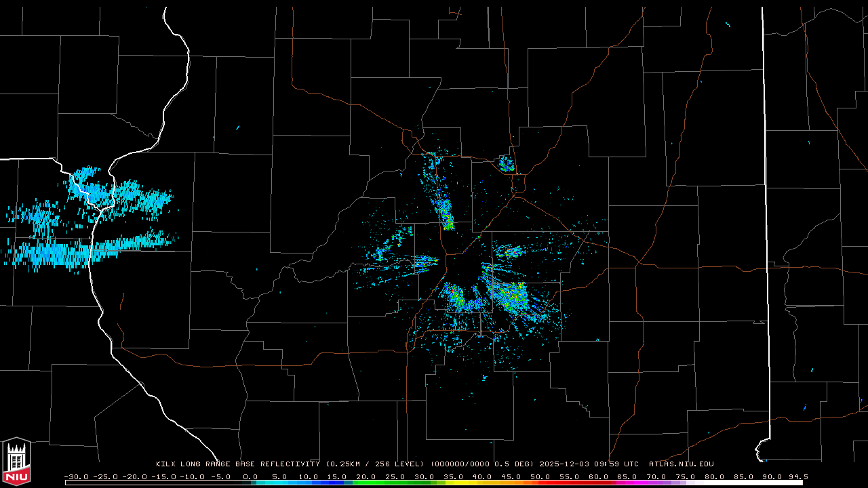868x488 pixels.
Task: Click the small isolated echo cluster north-northeast of radar
Action: click(507, 163)
